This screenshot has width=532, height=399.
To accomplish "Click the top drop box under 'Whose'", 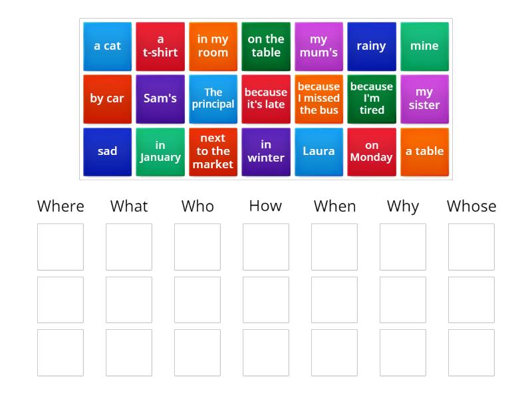I will [x=471, y=247].
